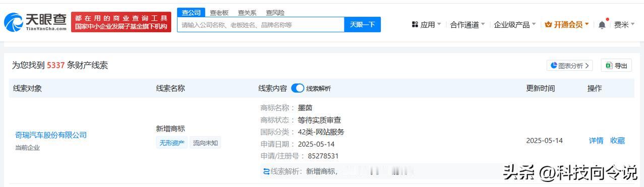Click 收藏 for the 墨茵 clue
Screen dimensions: 644x187
(x=618, y=141)
